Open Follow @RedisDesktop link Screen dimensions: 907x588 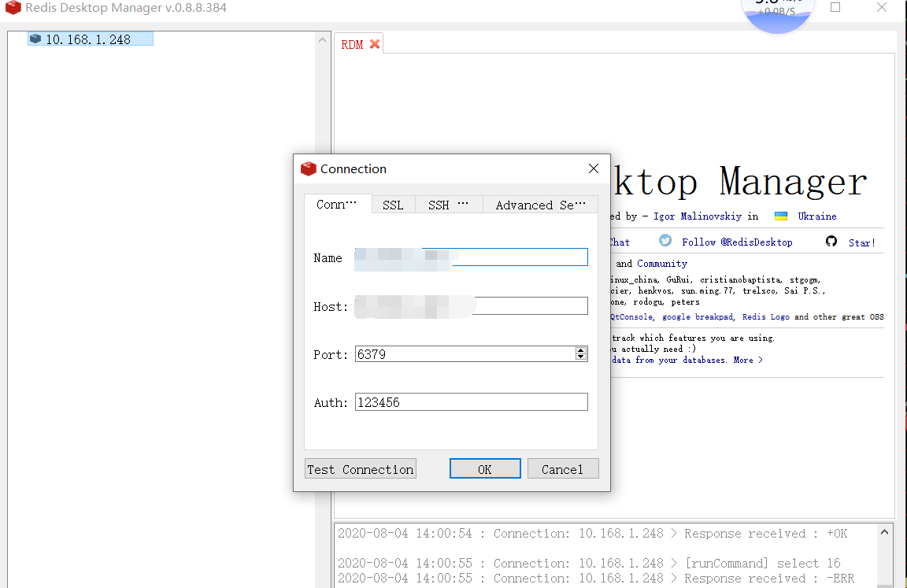click(x=737, y=242)
